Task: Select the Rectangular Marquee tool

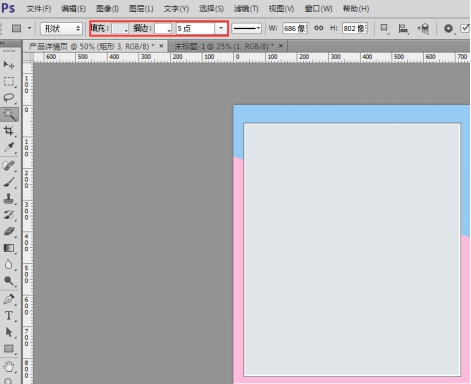Action: 9,81
